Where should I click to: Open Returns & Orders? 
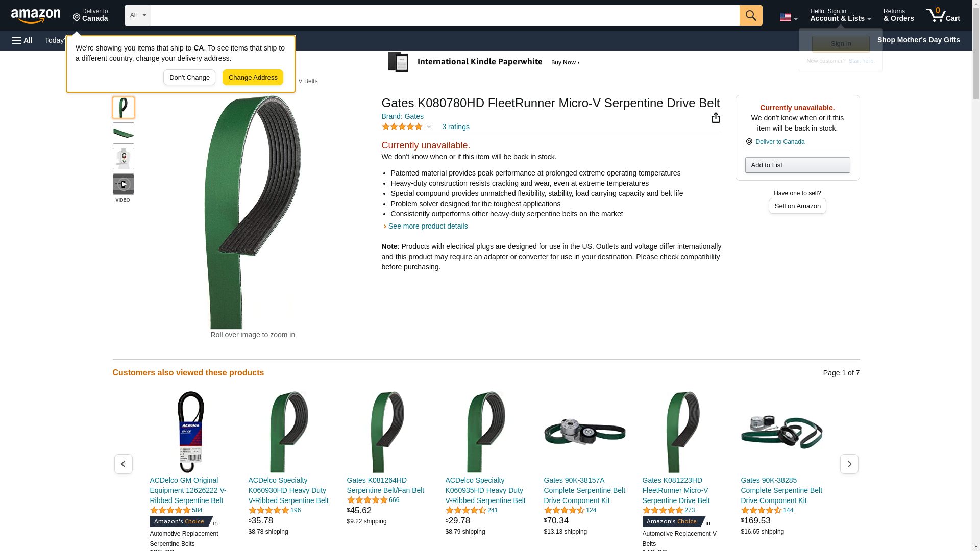click(x=898, y=15)
